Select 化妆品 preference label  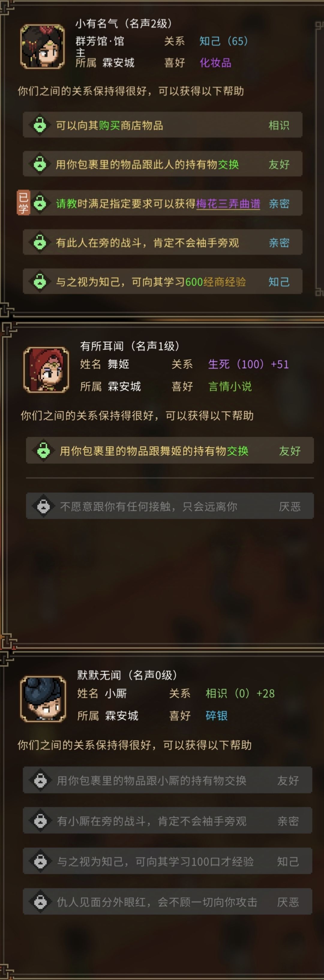pyautogui.click(x=215, y=63)
